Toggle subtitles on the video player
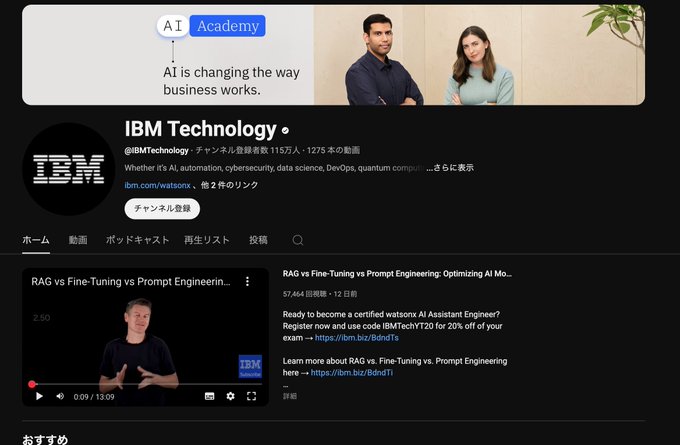 tap(209, 396)
